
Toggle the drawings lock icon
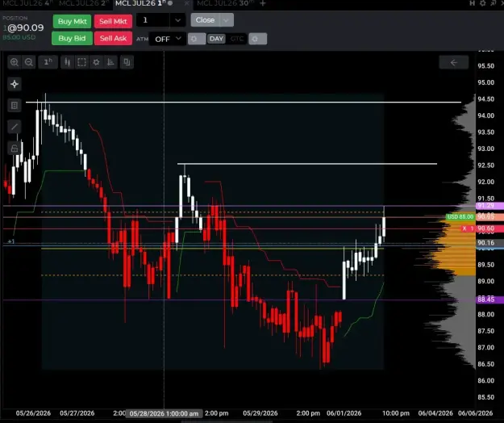15,149
